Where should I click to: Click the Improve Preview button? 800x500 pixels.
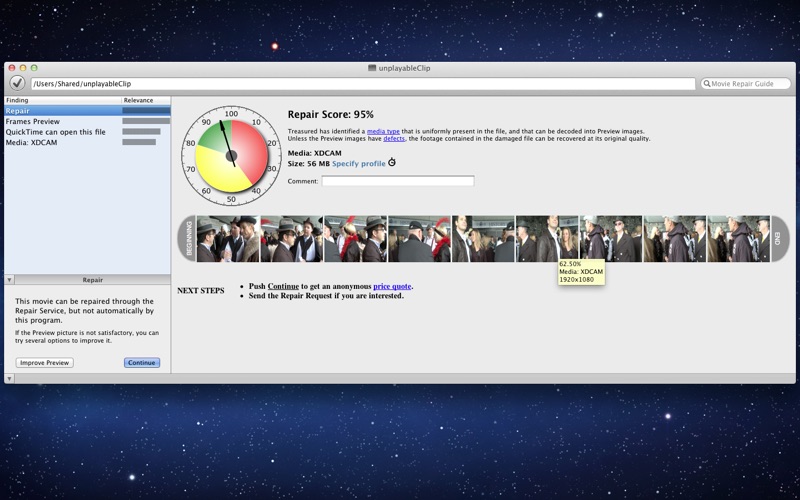coord(44,363)
